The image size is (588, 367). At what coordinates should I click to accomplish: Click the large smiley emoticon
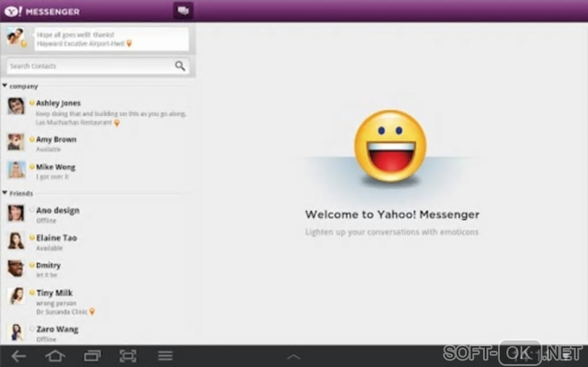(390, 146)
